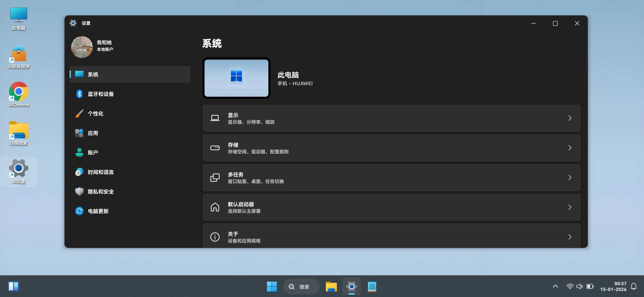
Task: Select the 隐私和安全 shield icon
Action: pos(79,192)
